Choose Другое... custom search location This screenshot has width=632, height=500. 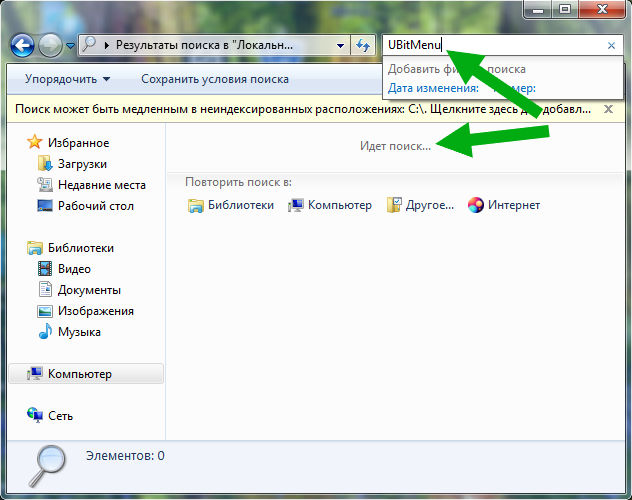(x=420, y=205)
